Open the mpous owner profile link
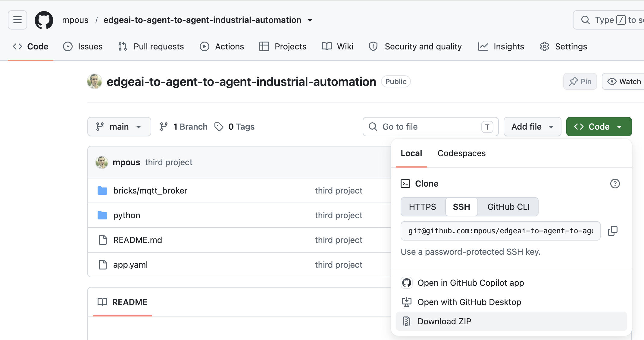This screenshot has width=644, height=340. pyautogui.click(x=75, y=20)
